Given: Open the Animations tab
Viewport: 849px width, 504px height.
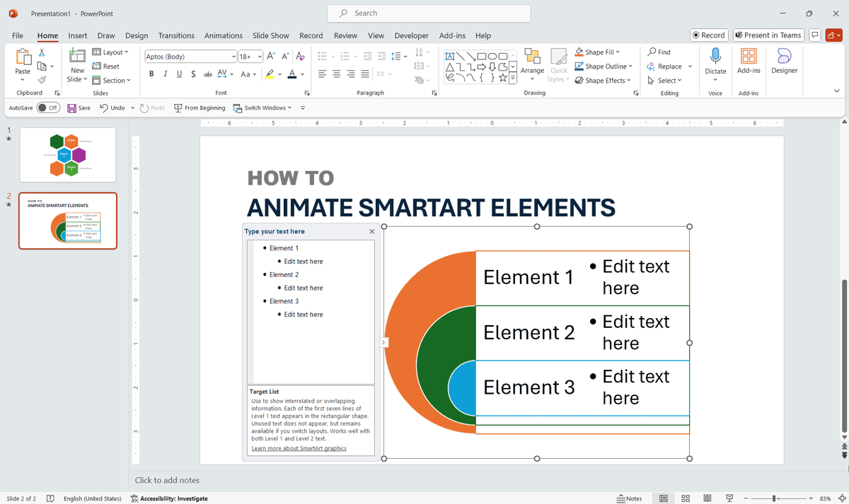Looking at the screenshot, I should coord(223,35).
